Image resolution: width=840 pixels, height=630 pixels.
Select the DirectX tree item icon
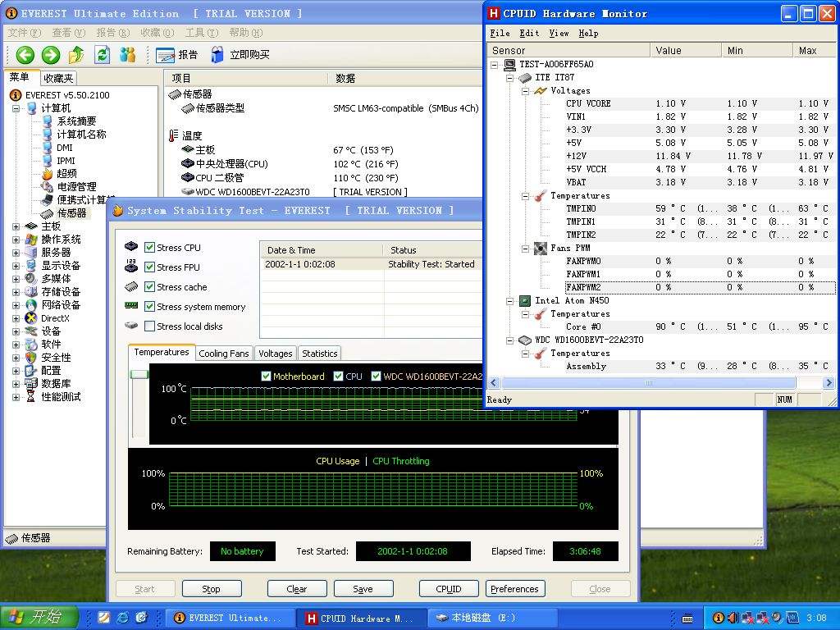click(x=31, y=318)
